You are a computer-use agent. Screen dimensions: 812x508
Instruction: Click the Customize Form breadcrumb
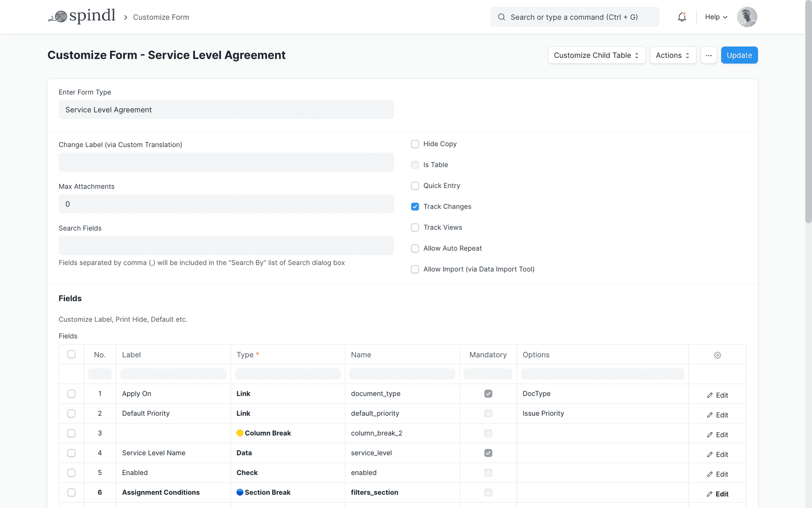pos(161,17)
